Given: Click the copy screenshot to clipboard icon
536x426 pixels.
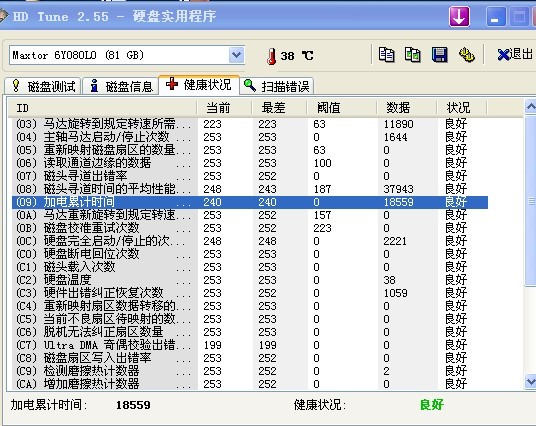Looking at the screenshot, I should coord(413,55).
